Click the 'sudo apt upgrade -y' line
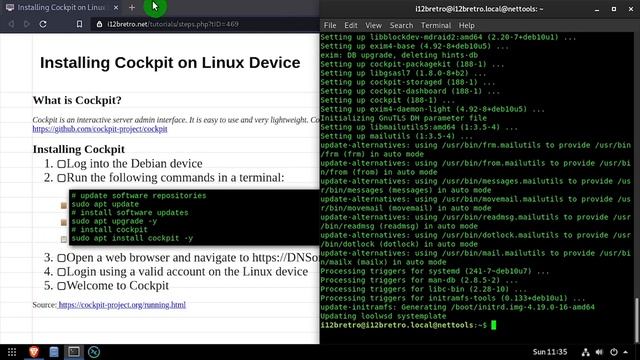 pos(114,221)
